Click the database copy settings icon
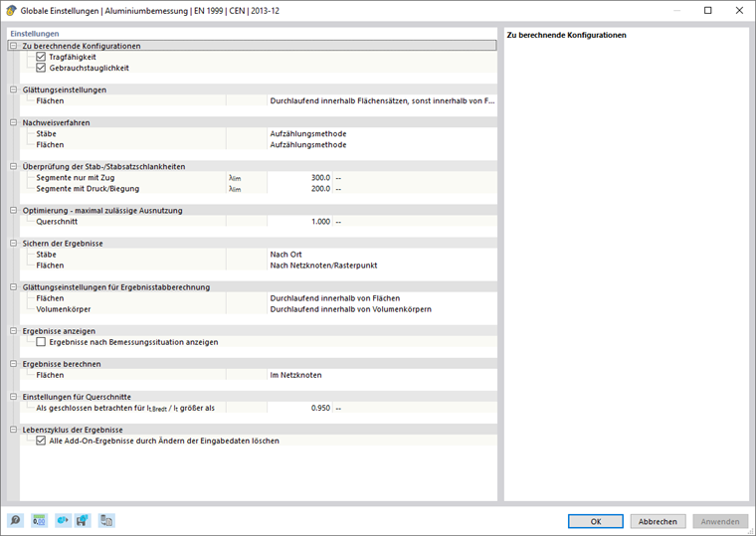 tap(106, 520)
